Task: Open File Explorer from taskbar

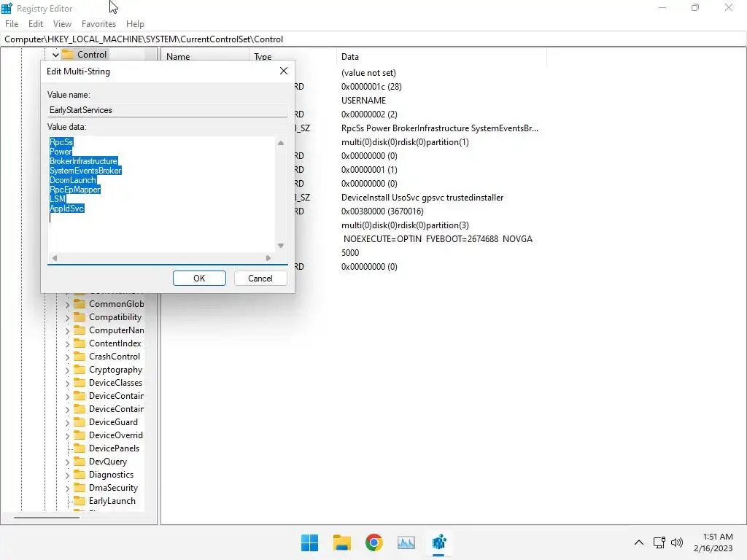Action: [x=341, y=542]
